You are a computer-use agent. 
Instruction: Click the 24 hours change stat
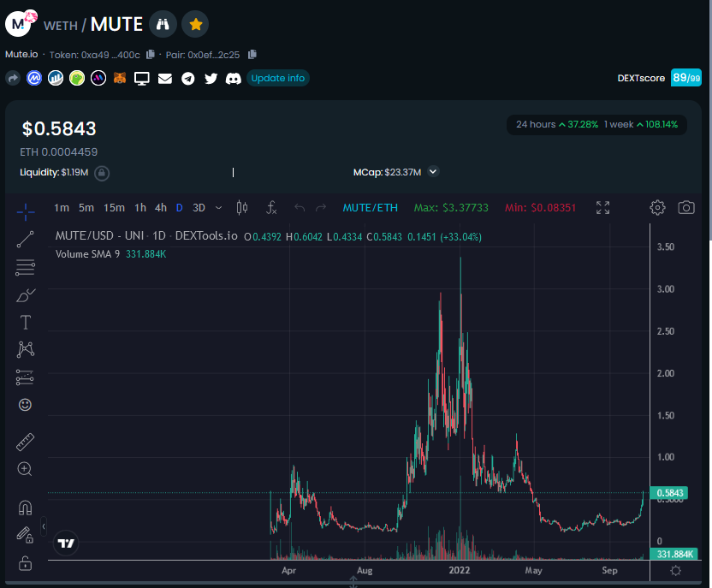557,124
